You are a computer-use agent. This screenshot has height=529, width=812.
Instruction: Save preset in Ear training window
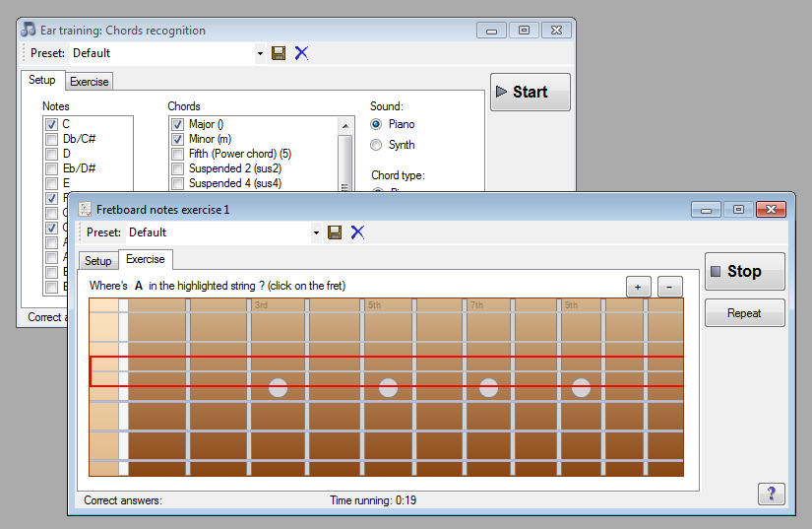[x=279, y=53]
